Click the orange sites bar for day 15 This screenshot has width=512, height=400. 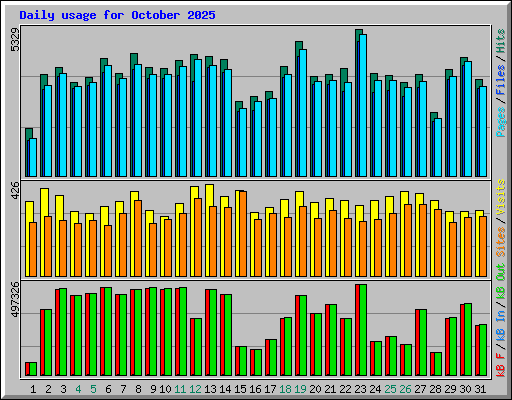[243, 234]
